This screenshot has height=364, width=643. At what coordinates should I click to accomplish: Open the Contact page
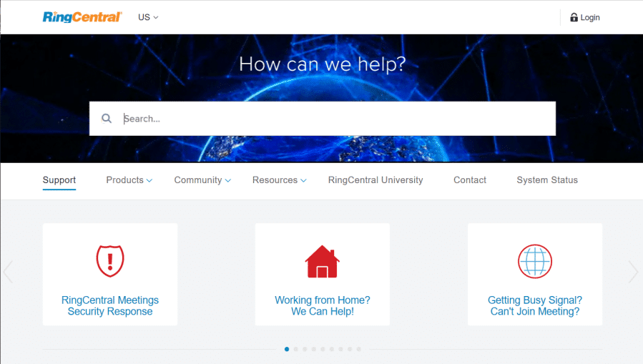pos(470,180)
